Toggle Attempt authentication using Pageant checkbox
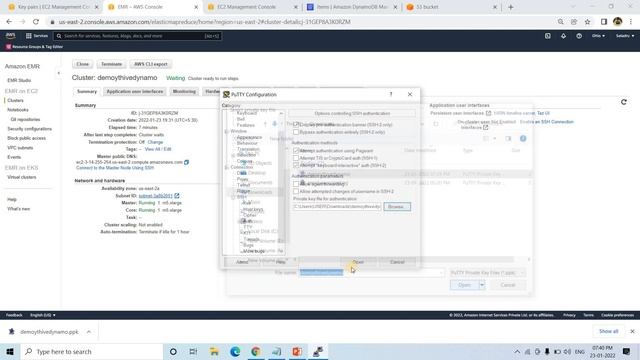Viewport: 640px width, 360px height. (x=296, y=151)
